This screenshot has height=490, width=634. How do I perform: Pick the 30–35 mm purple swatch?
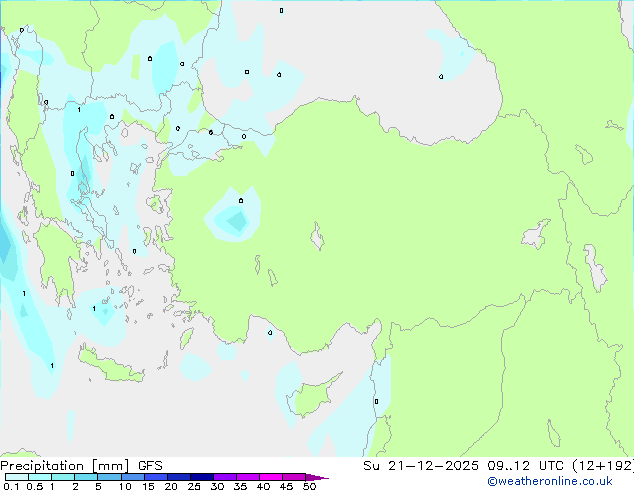click(x=225, y=477)
